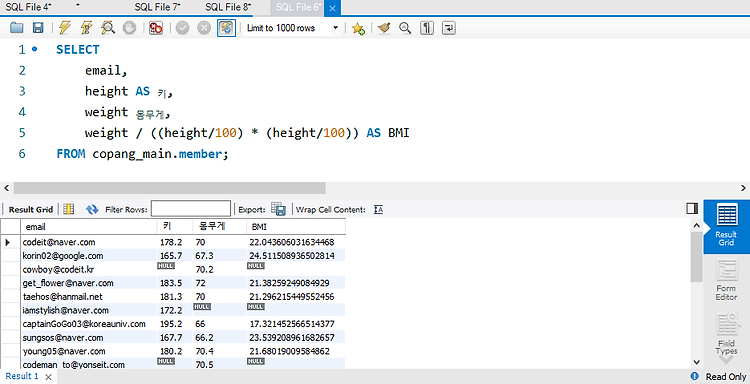
Task: Click copang_main.member text on line 6
Action: click(157, 154)
